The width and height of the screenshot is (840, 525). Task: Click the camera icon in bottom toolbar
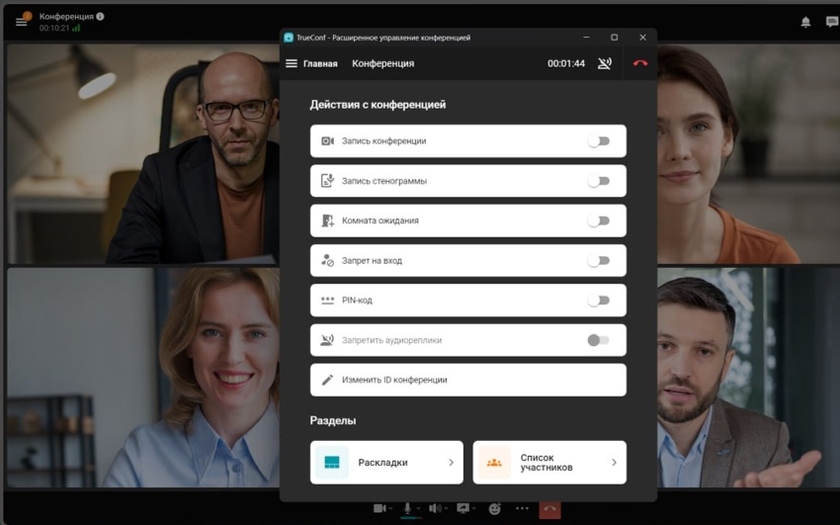click(379, 509)
